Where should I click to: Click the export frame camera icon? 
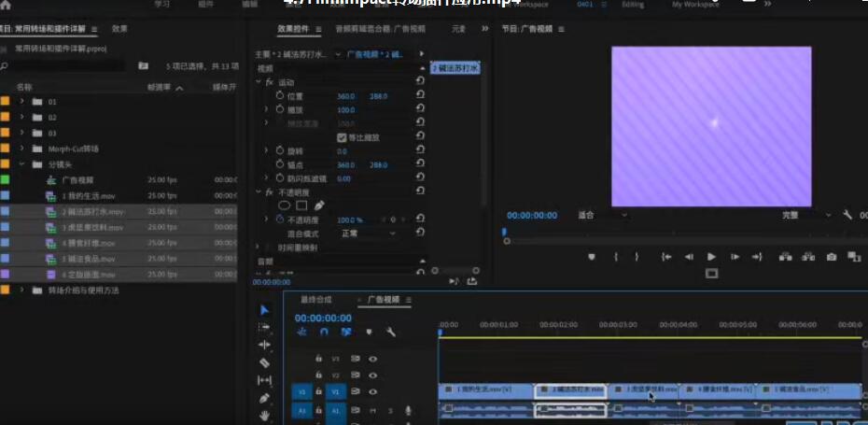point(832,257)
